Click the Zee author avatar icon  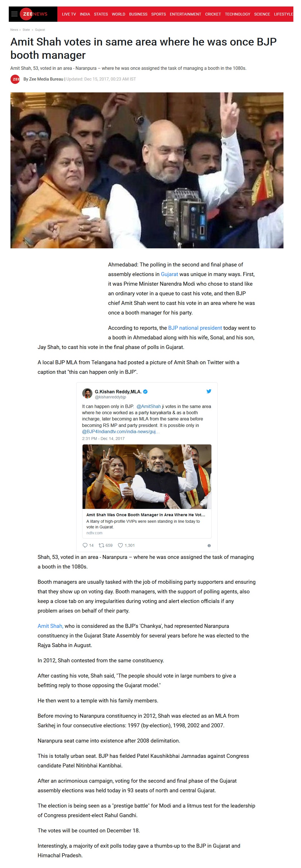point(15,79)
